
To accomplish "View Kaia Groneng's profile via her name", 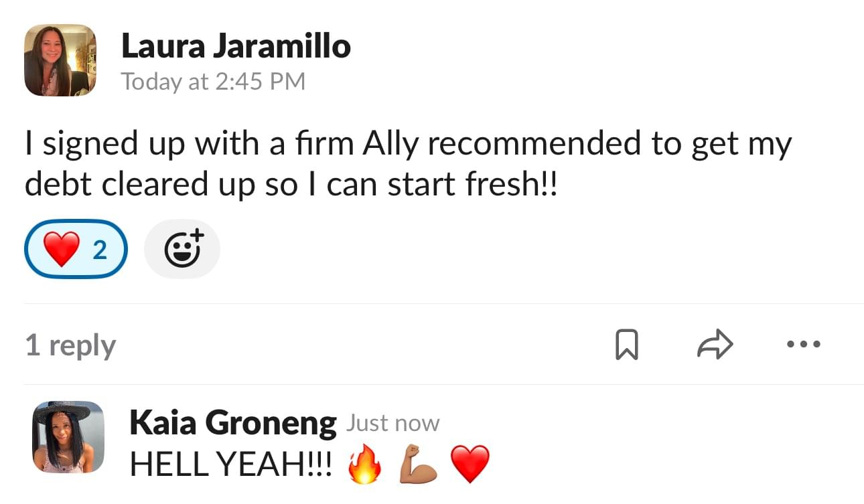I will 232,422.
